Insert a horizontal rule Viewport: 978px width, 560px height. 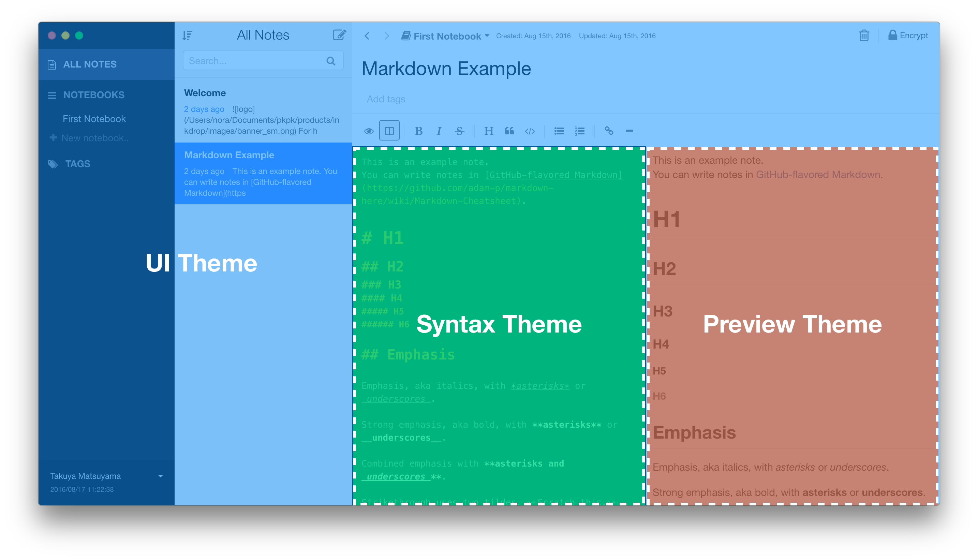click(x=629, y=131)
